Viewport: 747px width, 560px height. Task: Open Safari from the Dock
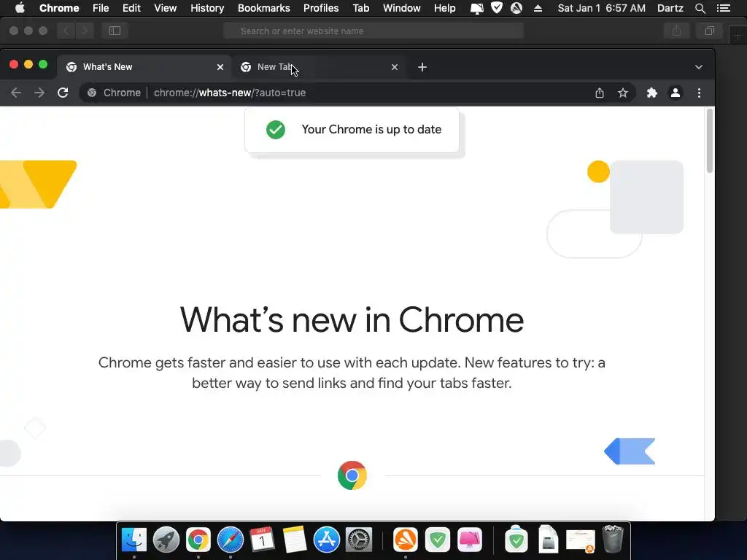click(231, 540)
